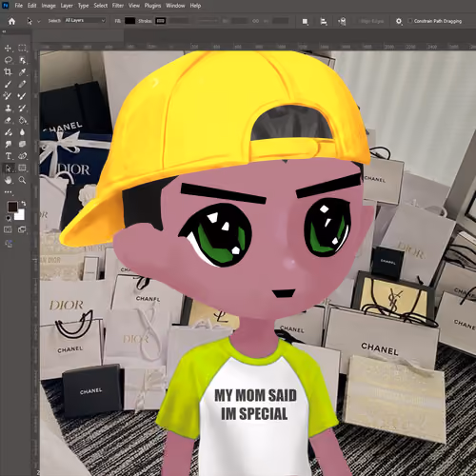Open the gear settings in options bar

pos(399,21)
